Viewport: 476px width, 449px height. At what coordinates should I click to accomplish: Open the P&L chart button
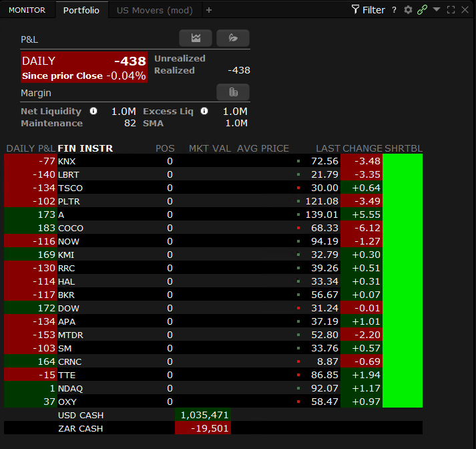coord(196,38)
